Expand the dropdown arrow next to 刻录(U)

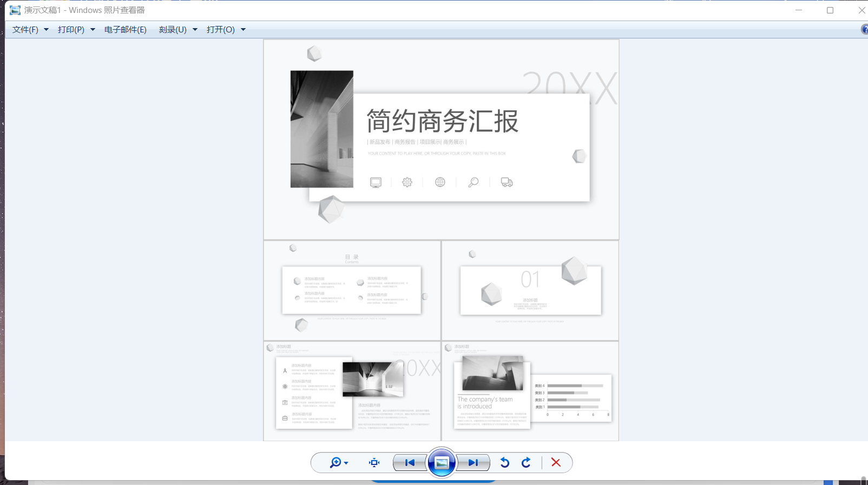click(x=195, y=30)
